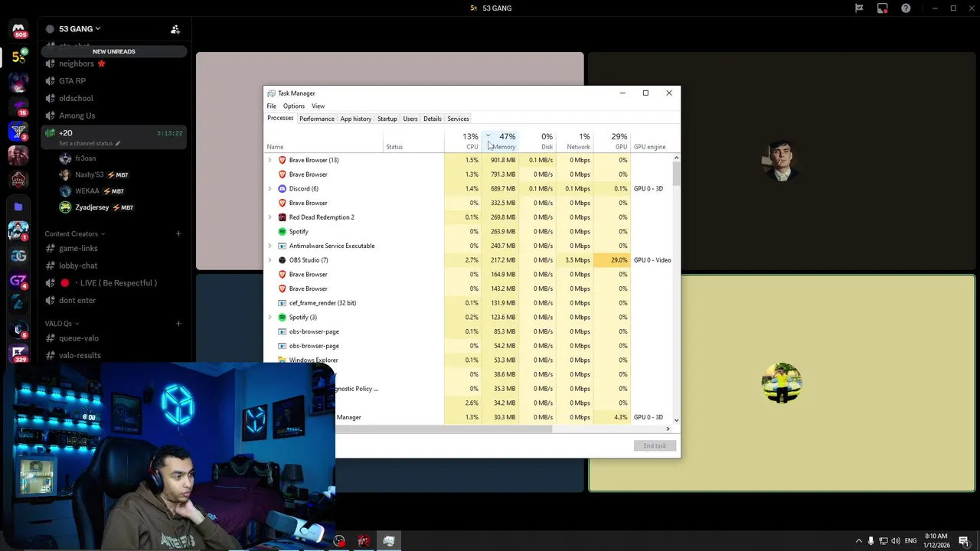Open the game-links text channel
Image resolution: width=980 pixels, height=551 pixels.
[x=78, y=249]
